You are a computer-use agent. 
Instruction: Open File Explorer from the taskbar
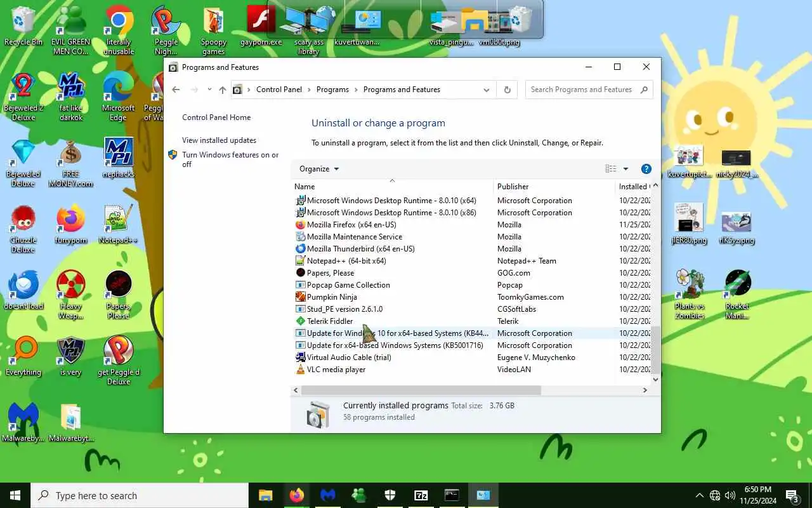click(265, 495)
